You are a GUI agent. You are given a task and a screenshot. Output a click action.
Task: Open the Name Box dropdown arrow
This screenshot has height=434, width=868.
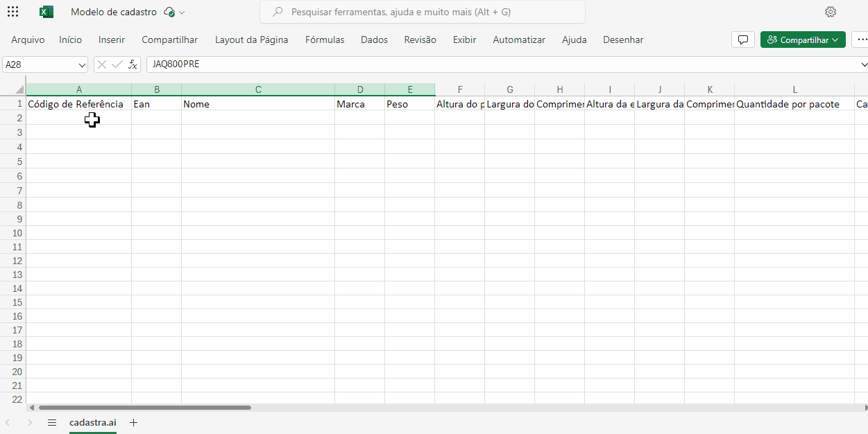[82, 64]
